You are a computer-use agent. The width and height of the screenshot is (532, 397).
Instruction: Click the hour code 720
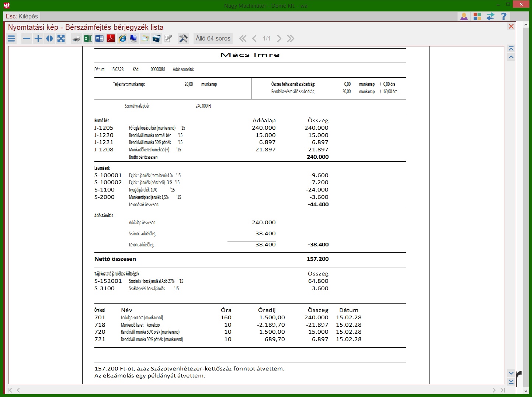coord(100,332)
